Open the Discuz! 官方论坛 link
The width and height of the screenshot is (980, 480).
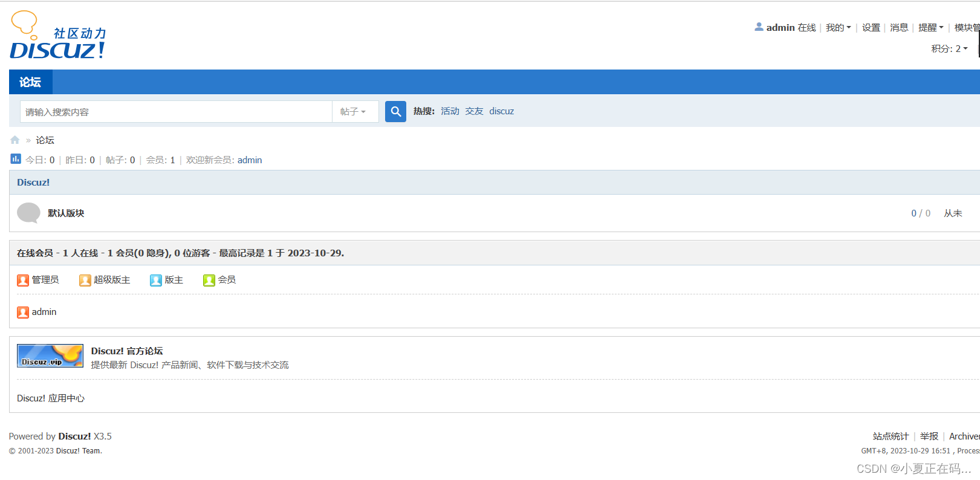coord(127,351)
